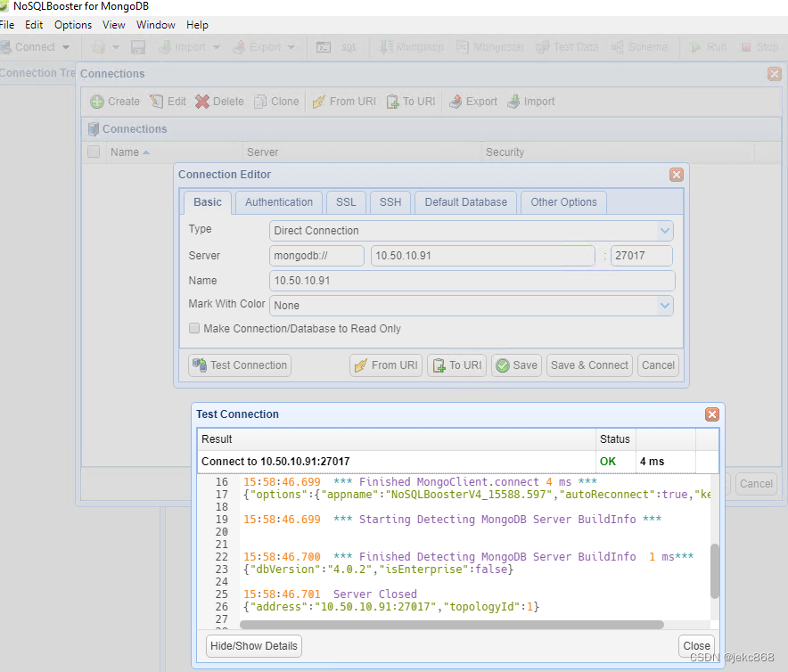Click From URI in the Connections toolbar

(344, 102)
